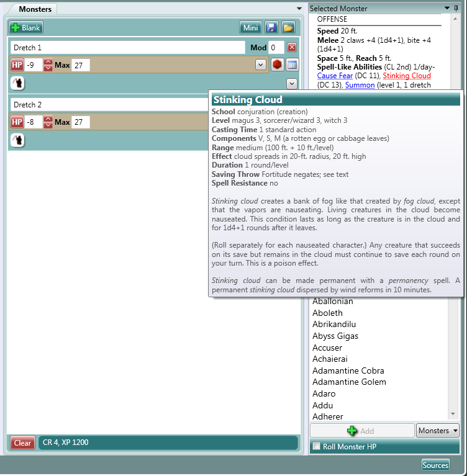
Task: Select Adherer in monster list
Action: pyautogui.click(x=327, y=416)
